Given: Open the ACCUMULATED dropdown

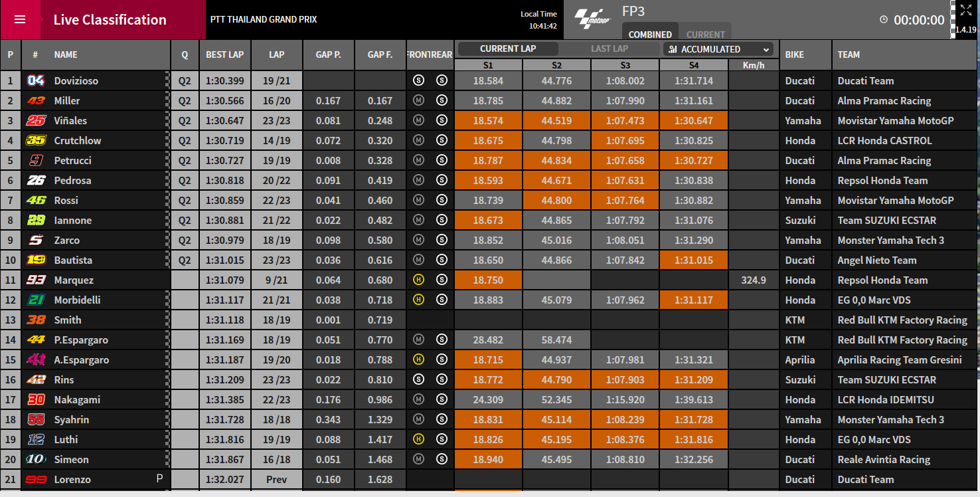Looking at the screenshot, I should pos(718,49).
